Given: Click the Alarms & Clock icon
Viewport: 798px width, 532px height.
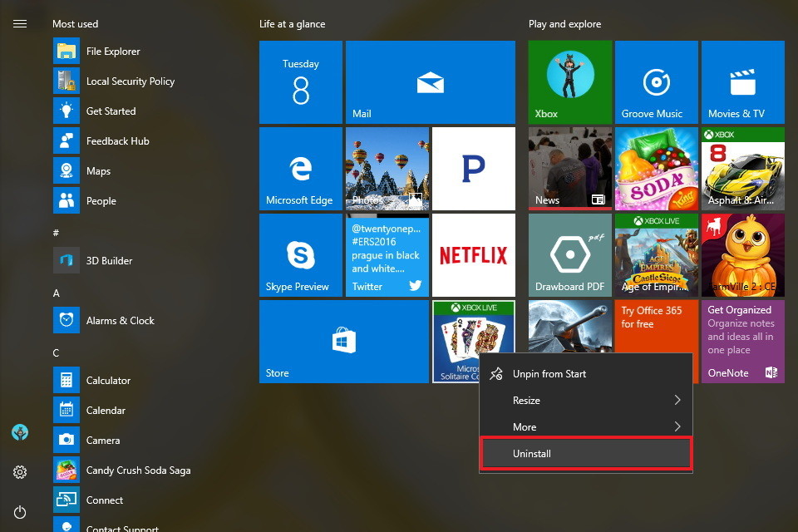Looking at the screenshot, I should 66,321.
